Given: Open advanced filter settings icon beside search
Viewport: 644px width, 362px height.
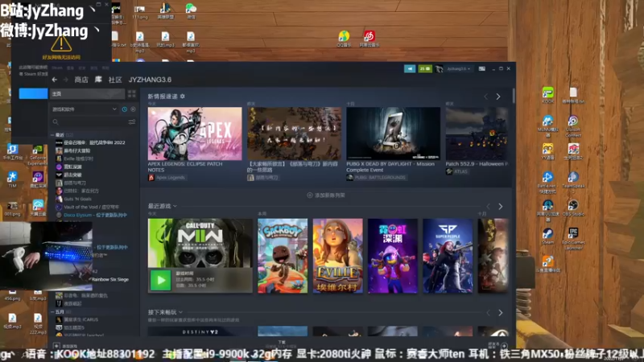Looking at the screenshot, I should coord(132,122).
